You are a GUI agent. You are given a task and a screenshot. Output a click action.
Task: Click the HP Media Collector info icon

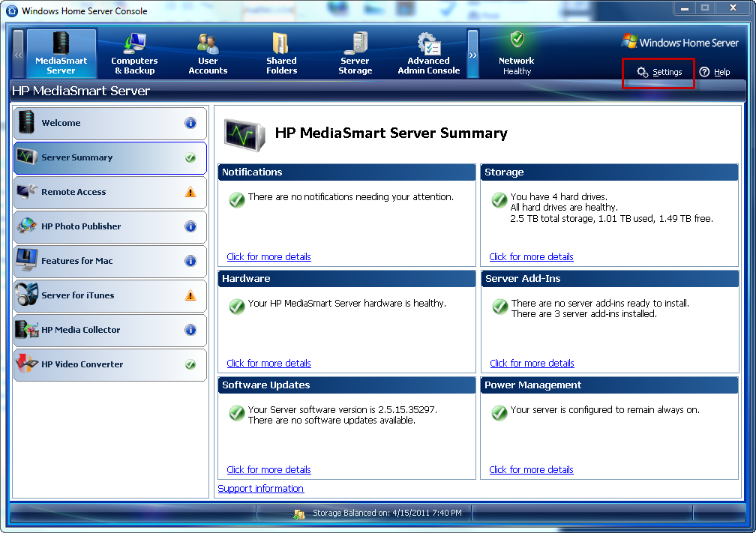tap(190, 330)
